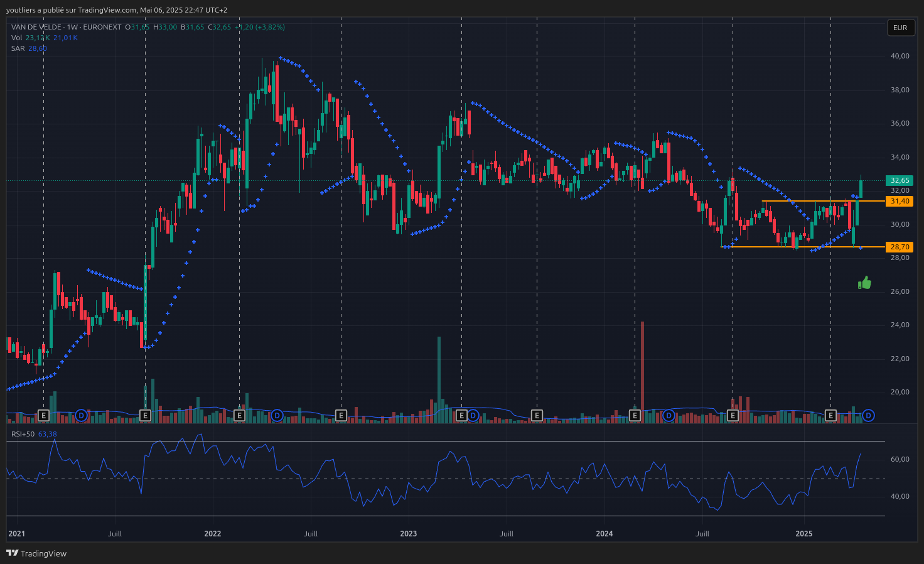Click the earnings E marker of spring 2023

click(461, 415)
